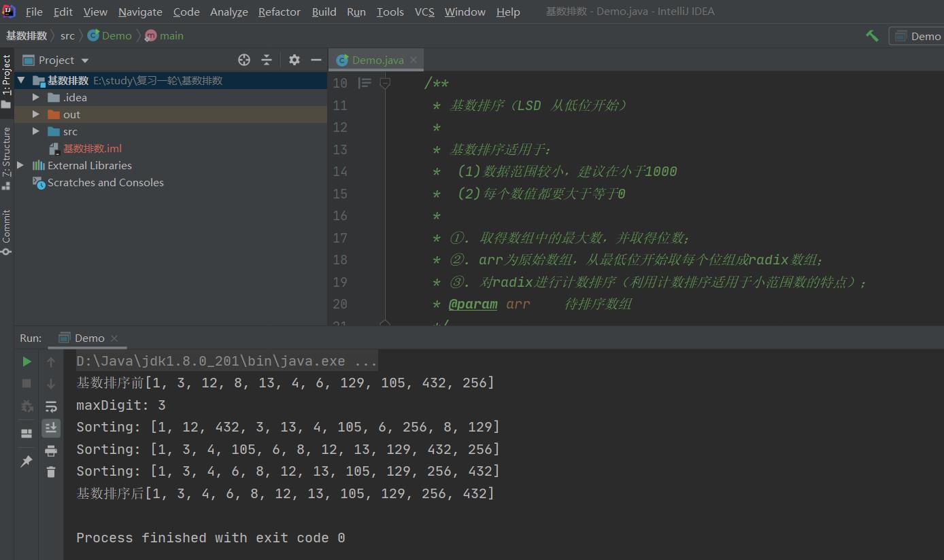The image size is (944, 560).
Task: Click the Clear All trash icon
Action: [x=51, y=472]
